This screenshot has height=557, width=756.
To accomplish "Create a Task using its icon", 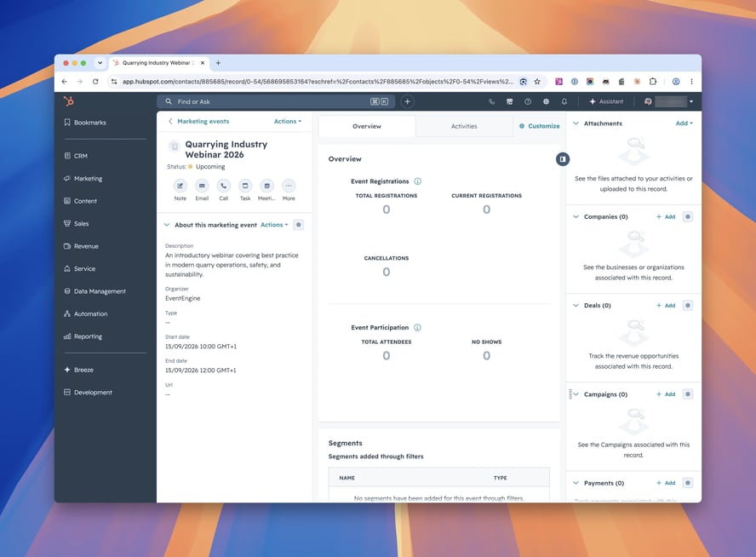I will pyautogui.click(x=245, y=186).
